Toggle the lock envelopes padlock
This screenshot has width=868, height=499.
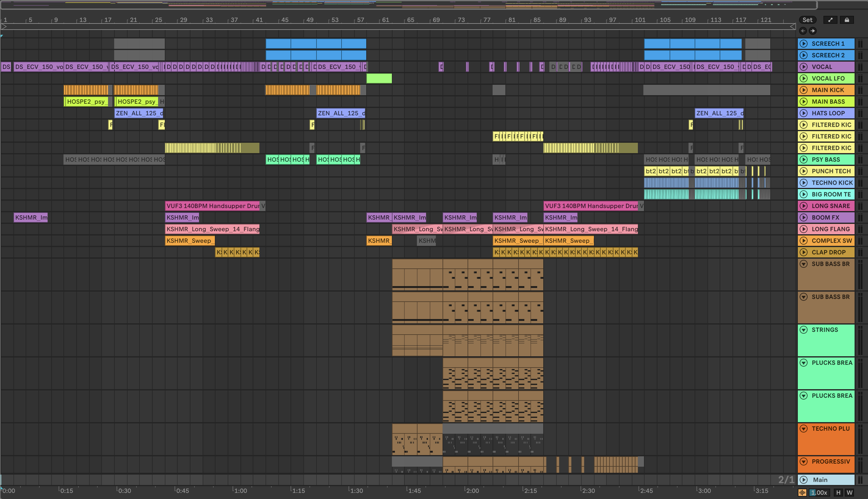[x=847, y=20]
